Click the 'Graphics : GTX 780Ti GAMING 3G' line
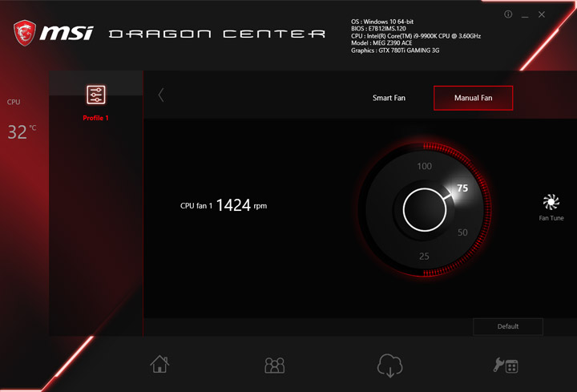This screenshot has width=577, height=392. 395,51
